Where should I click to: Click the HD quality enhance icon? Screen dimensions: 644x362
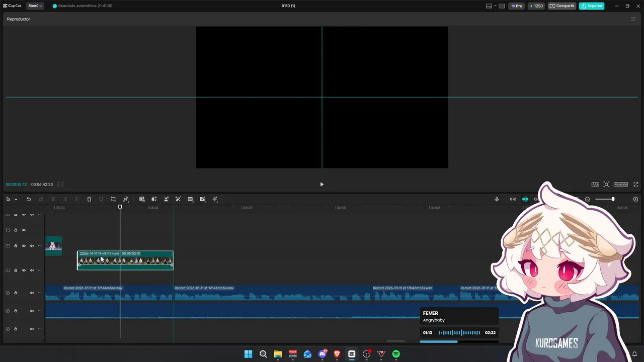(x=190, y=199)
